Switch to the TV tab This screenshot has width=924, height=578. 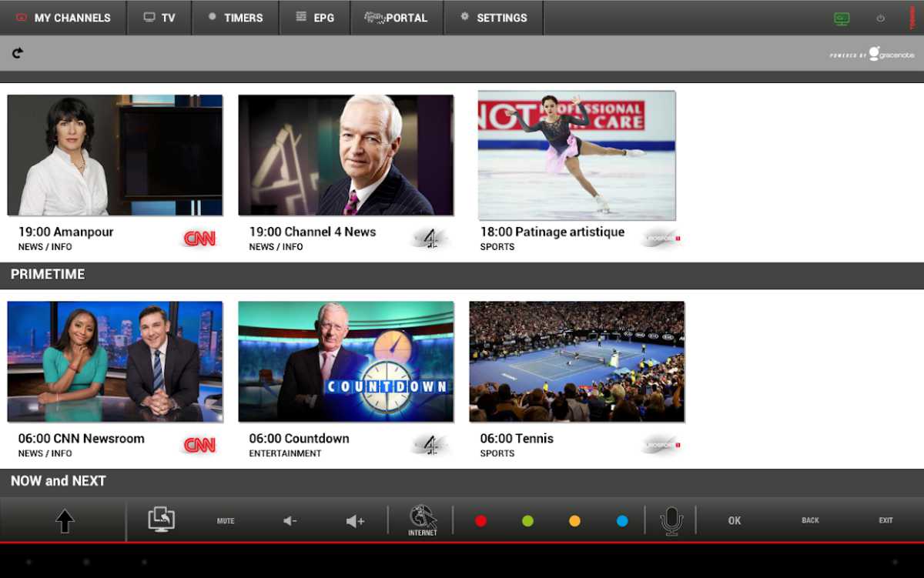click(159, 18)
